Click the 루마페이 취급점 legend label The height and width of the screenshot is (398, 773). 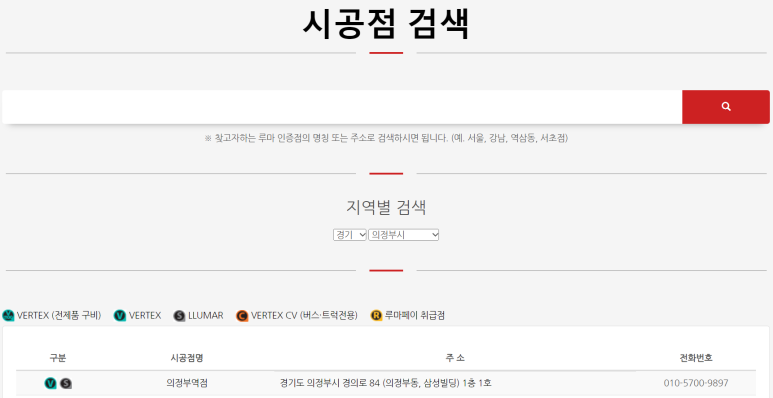pyautogui.click(x=415, y=315)
